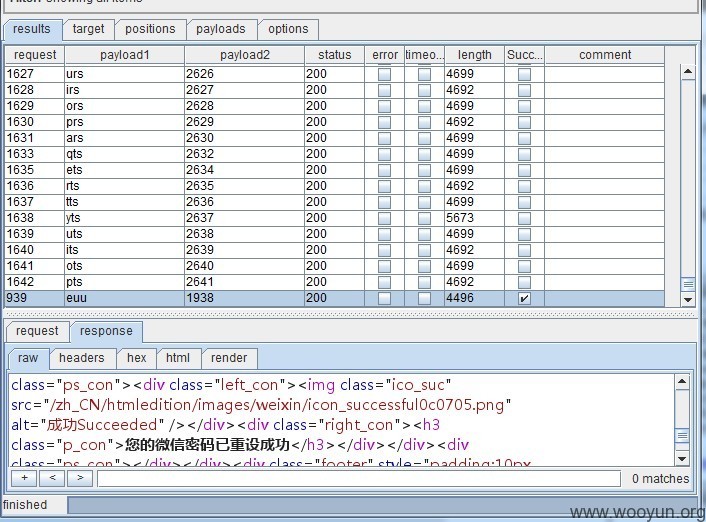
Task: Toggle the Succ checkbox for request 1629
Action: [x=524, y=106]
